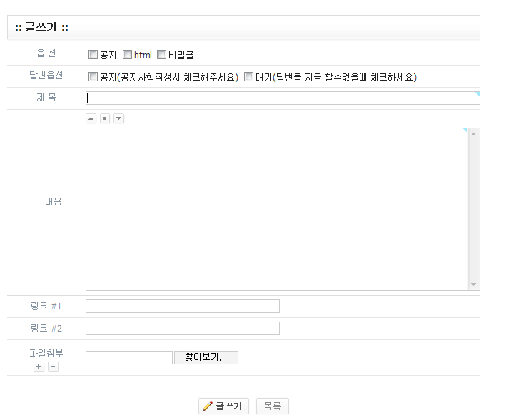Image resolution: width=506 pixels, height=420 pixels.
Task: Click the reset textarea size square icon
Action: tap(105, 118)
